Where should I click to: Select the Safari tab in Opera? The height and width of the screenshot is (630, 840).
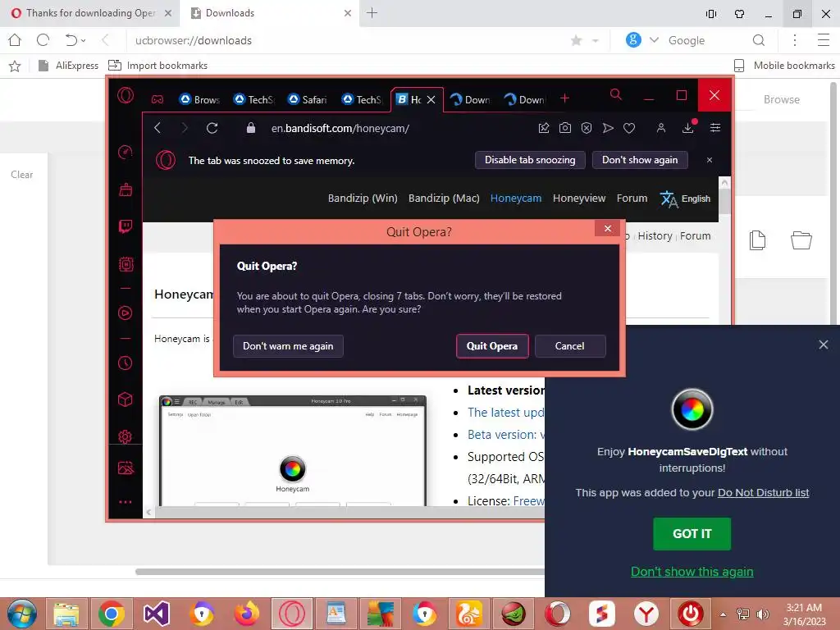coord(308,99)
